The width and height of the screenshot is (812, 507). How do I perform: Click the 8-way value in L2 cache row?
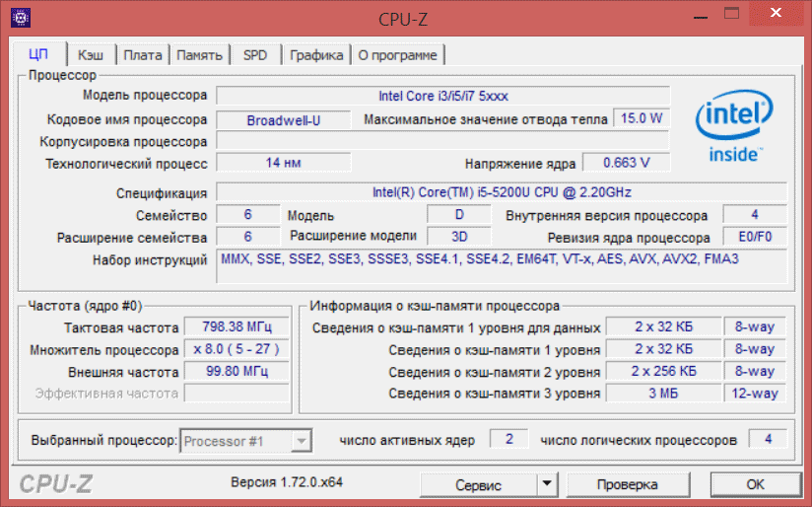click(x=755, y=371)
